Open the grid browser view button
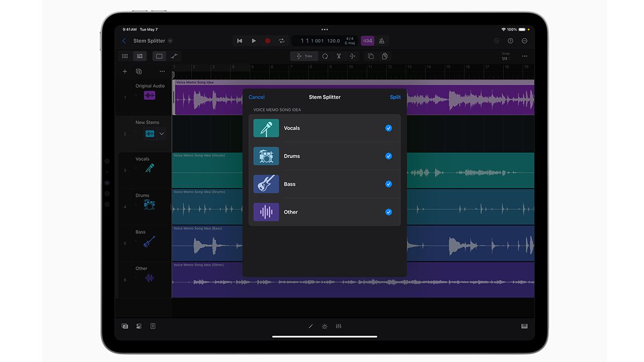 125,56
